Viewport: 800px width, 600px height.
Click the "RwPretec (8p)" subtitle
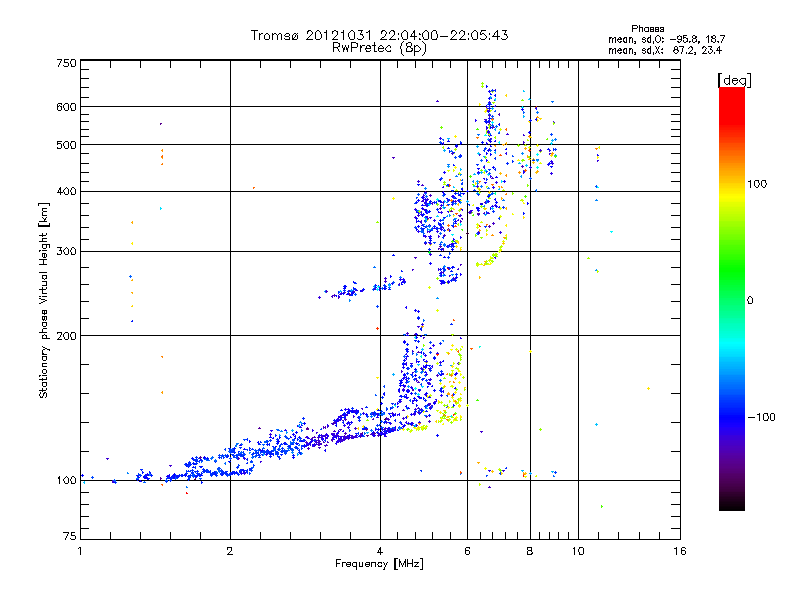pos(379,48)
